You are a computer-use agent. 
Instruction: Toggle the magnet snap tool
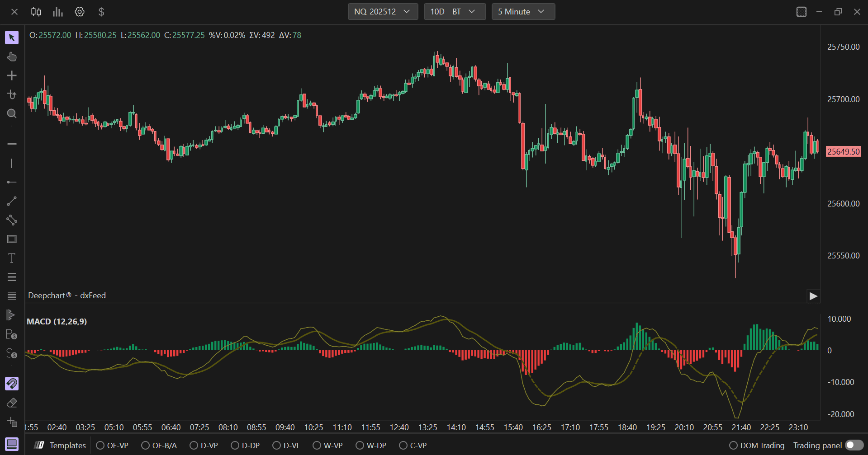(x=12, y=384)
